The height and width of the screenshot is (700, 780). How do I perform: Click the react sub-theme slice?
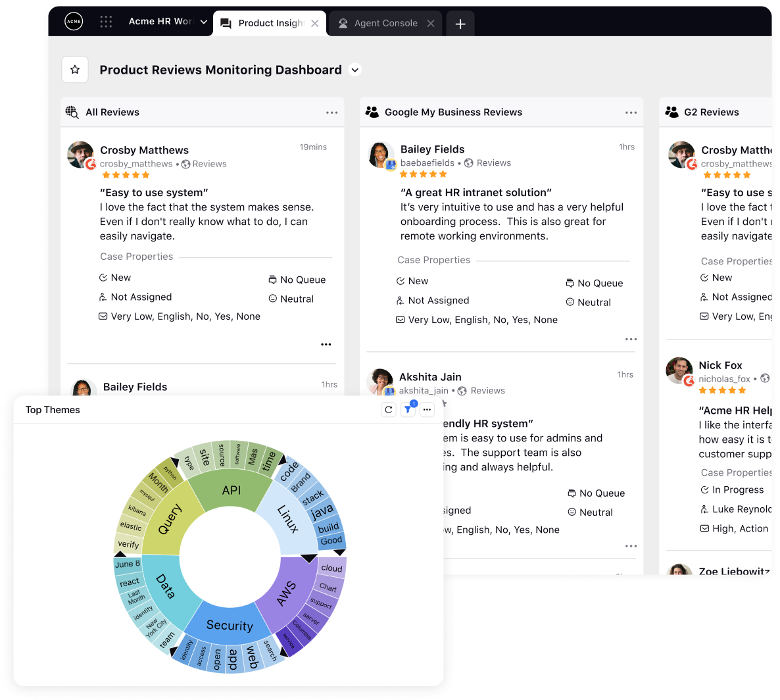(x=130, y=582)
